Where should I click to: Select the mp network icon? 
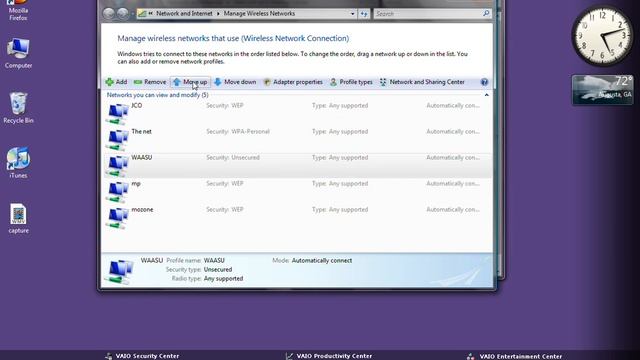coord(118,192)
